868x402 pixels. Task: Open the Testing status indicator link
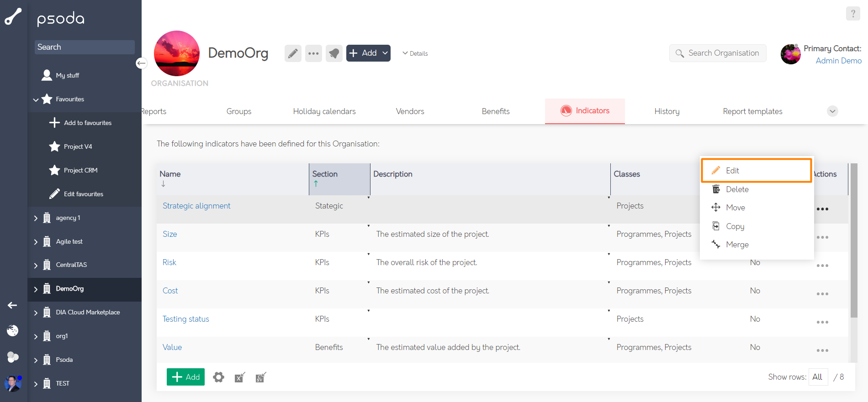tap(186, 319)
